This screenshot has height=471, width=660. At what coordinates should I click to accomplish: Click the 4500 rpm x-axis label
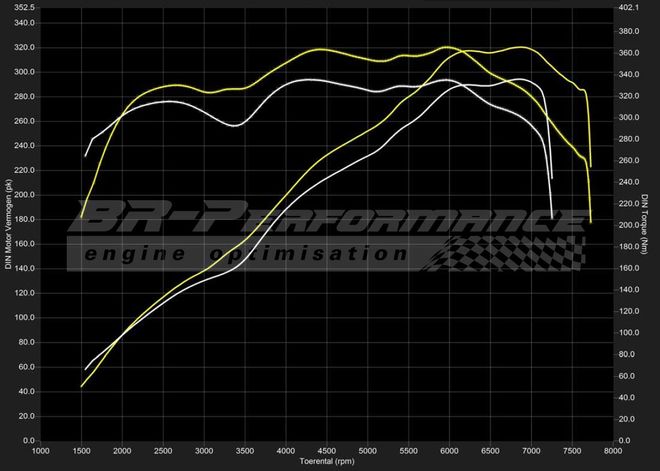[x=327, y=451]
